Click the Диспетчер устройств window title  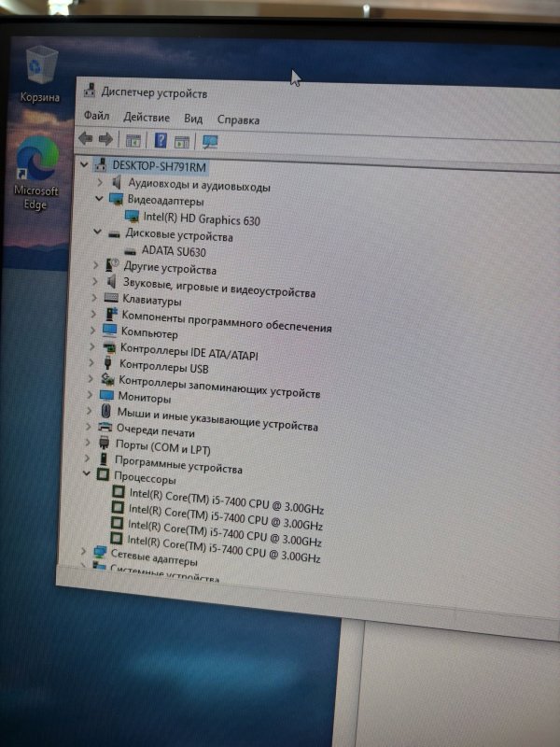154,92
